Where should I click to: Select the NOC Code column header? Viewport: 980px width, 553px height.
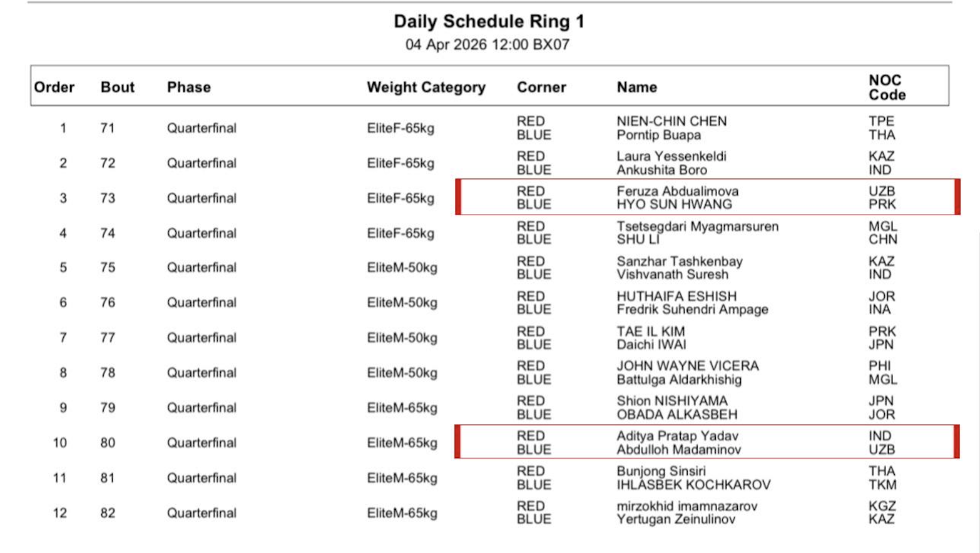click(886, 88)
